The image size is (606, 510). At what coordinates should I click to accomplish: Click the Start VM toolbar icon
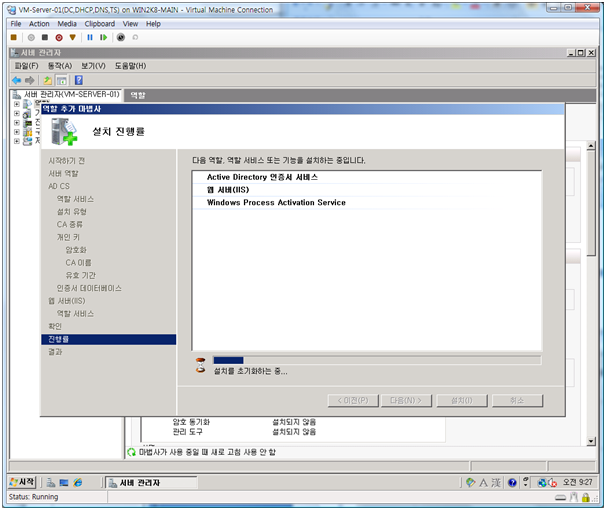31,37
